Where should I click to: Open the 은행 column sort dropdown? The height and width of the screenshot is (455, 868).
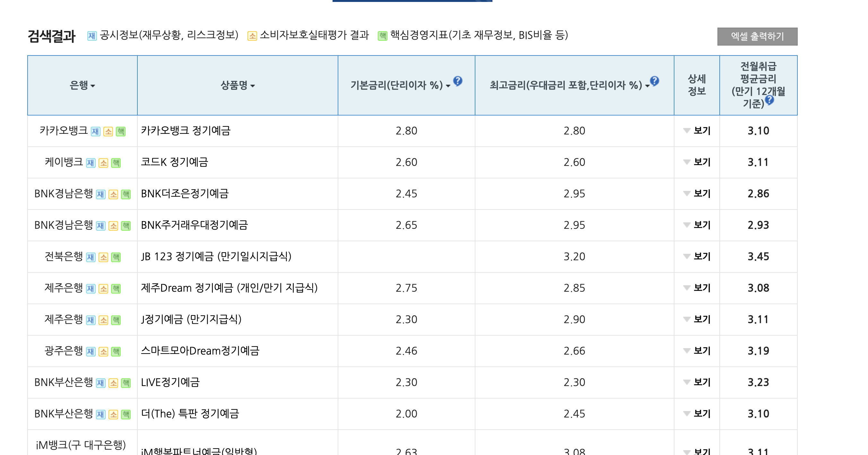(x=93, y=86)
